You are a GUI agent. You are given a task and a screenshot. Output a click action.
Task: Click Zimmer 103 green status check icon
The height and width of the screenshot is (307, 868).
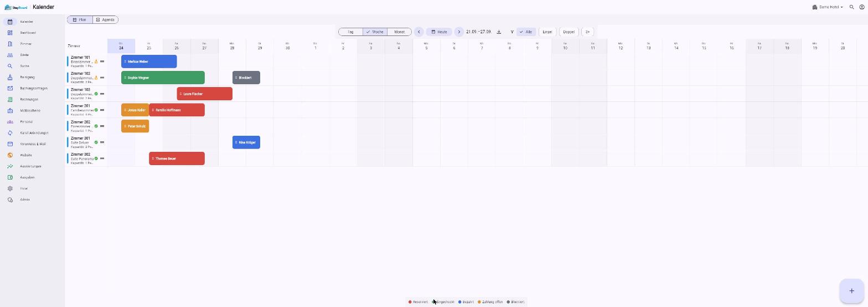click(x=96, y=94)
